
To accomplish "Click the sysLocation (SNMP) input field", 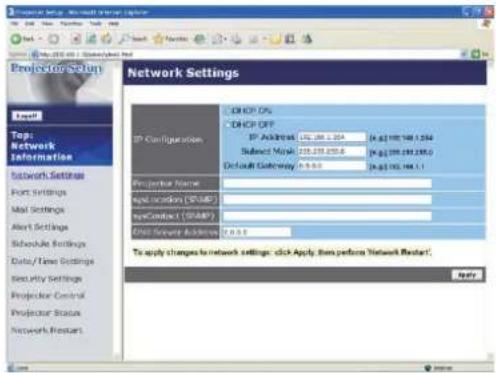I will 327,199.
